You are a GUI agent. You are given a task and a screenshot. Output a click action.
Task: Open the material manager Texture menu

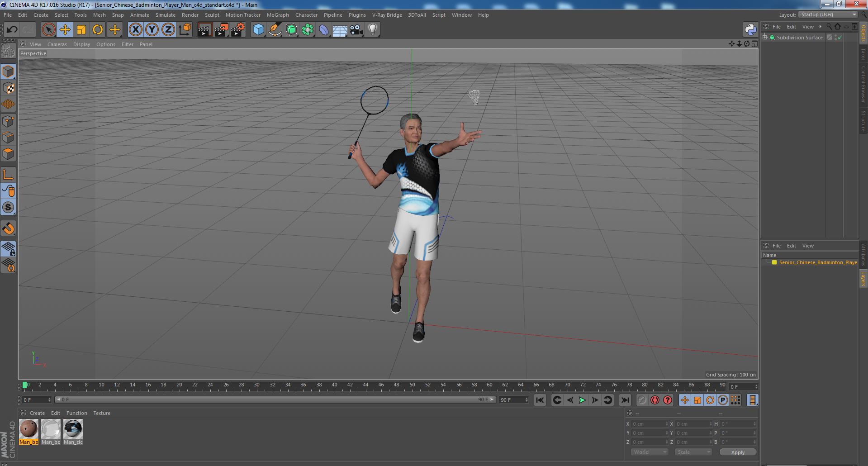pyautogui.click(x=102, y=413)
